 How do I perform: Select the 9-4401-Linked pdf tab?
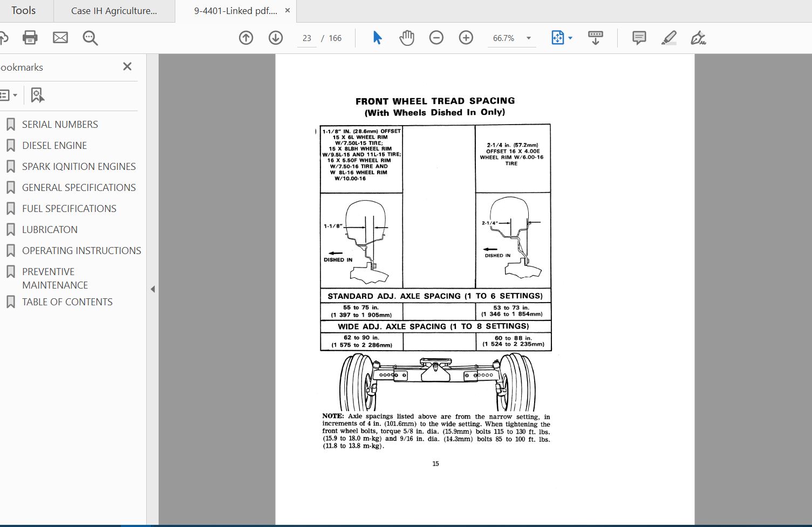click(x=236, y=11)
